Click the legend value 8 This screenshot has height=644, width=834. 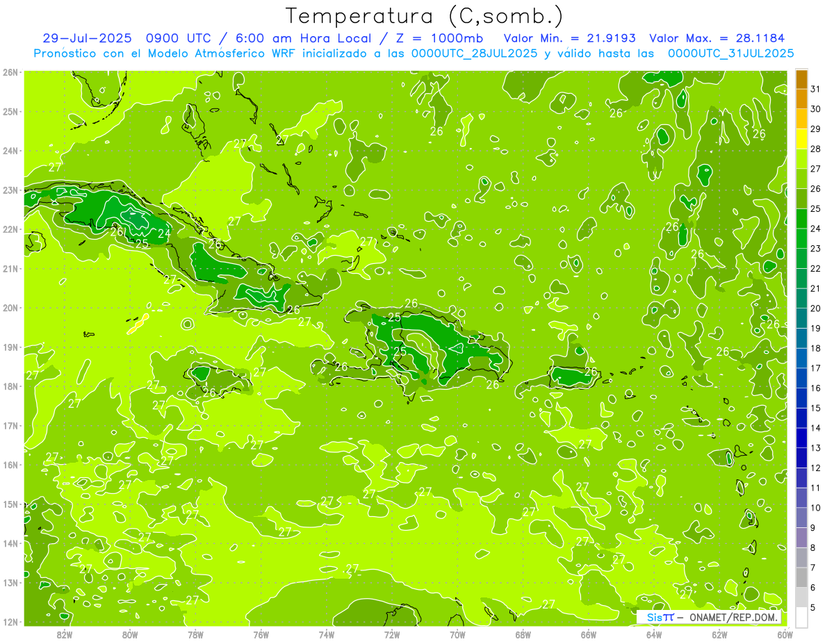[812, 547]
